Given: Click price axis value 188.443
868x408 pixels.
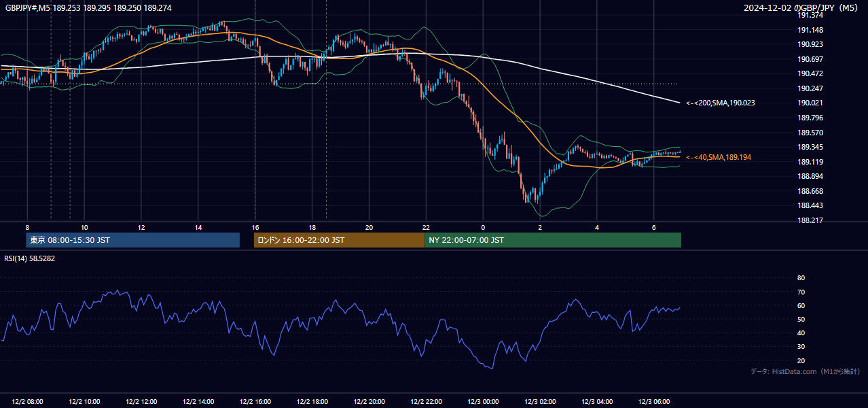Looking at the screenshot, I should point(810,205).
